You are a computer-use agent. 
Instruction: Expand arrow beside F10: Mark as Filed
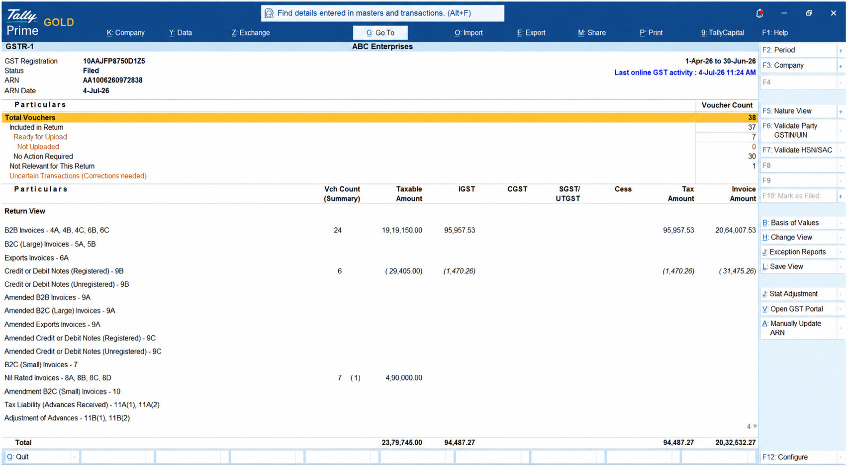tap(841, 196)
